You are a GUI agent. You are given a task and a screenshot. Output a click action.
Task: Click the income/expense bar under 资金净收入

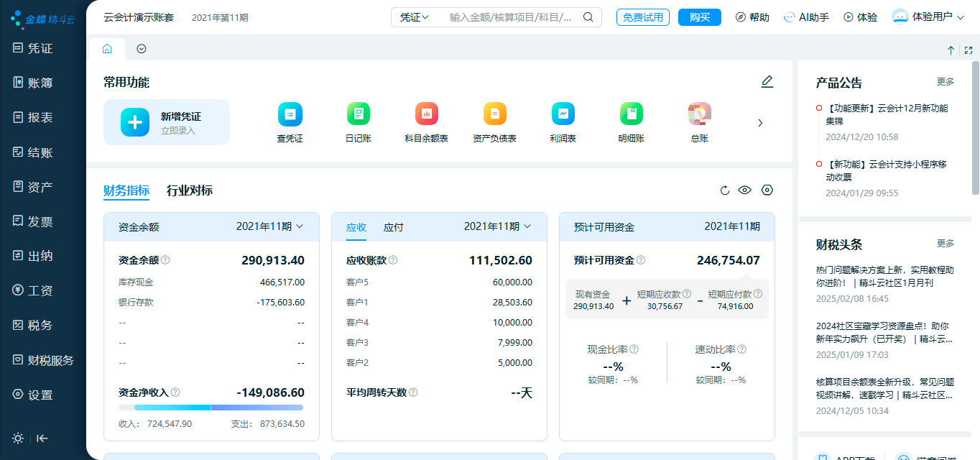point(211,408)
